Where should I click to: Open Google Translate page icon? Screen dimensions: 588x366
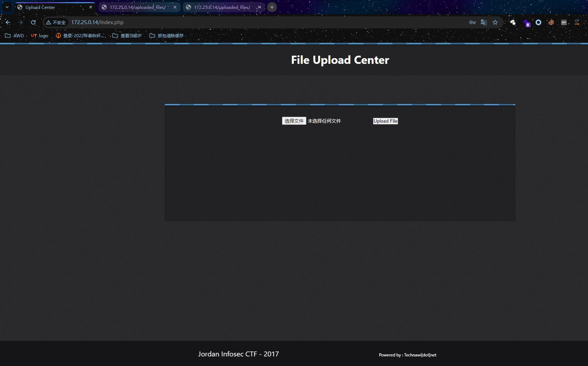[484, 22]
